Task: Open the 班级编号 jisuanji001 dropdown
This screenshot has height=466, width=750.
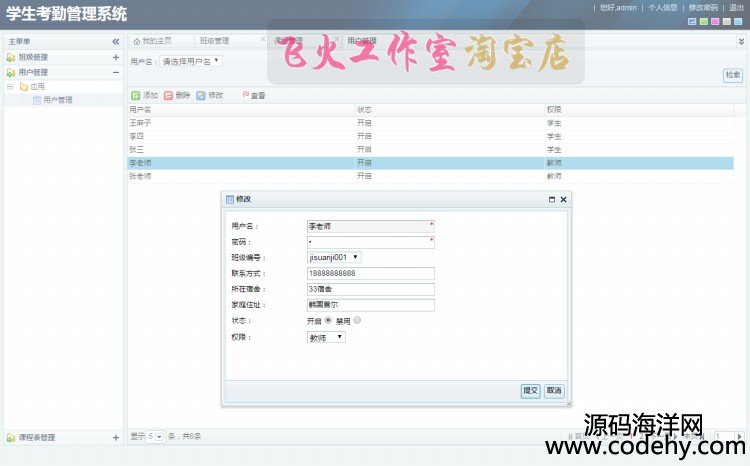Action: click(x=334, y=257)
